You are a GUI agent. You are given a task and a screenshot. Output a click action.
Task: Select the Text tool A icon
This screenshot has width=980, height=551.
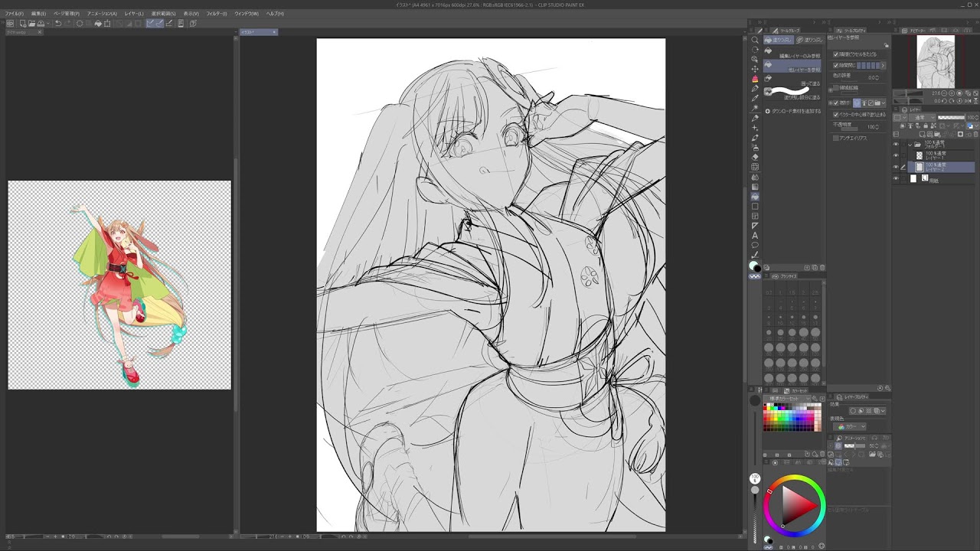[x=756, y=235]
